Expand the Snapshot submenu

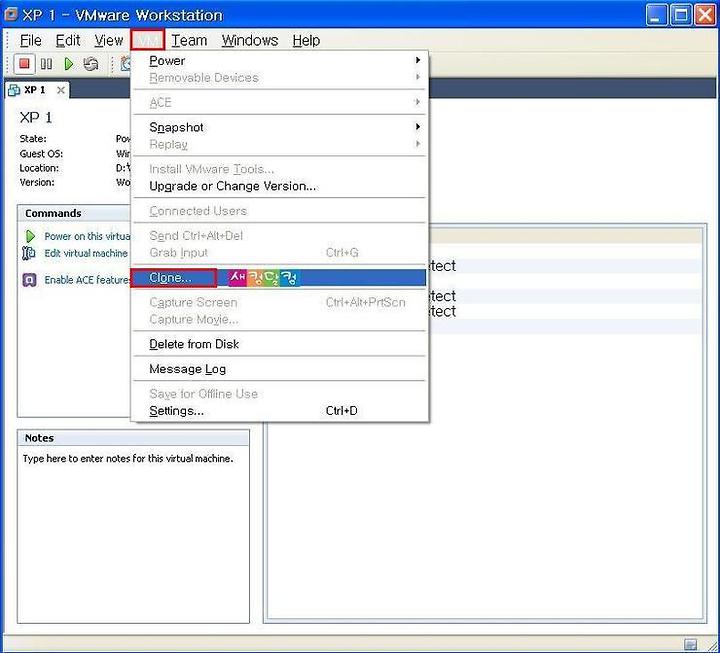tap(279, 127)
